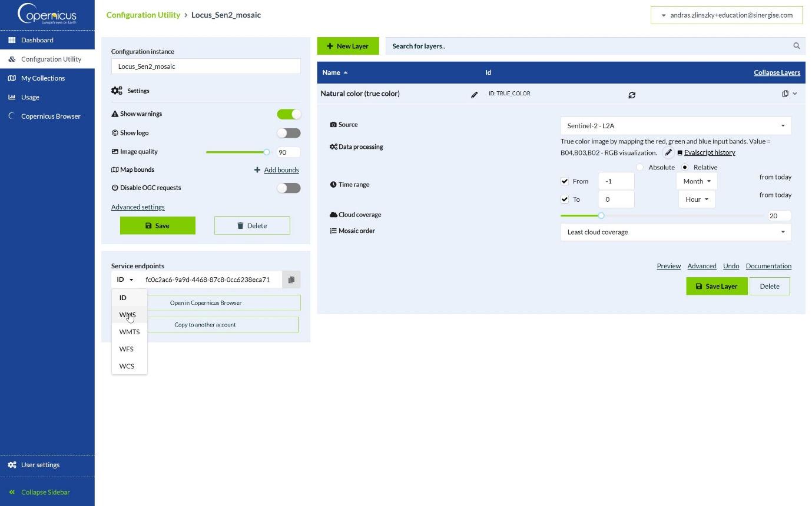812x506 pixels.
Task: Toggle the To checkbox
Action: 565,199
